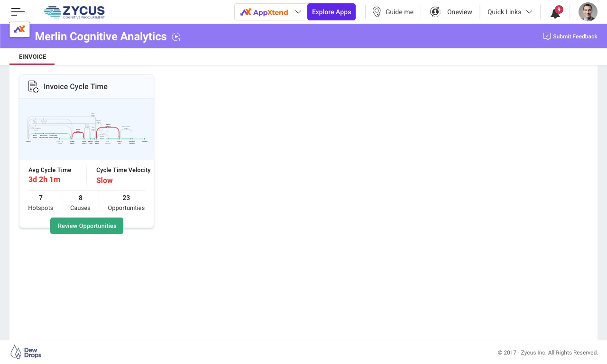Click the Zycus logo
Image resolution: width=607 pixels, height=364 pixels.
point(74,12)
